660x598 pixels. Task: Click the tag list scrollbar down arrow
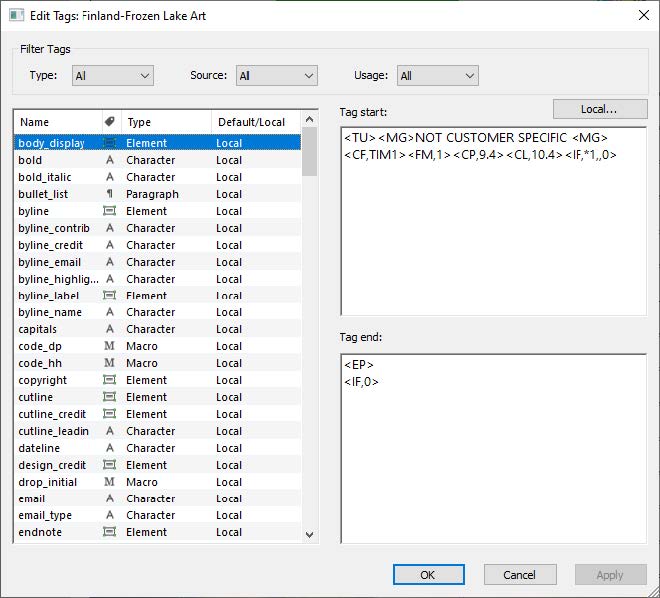point(309,535)
